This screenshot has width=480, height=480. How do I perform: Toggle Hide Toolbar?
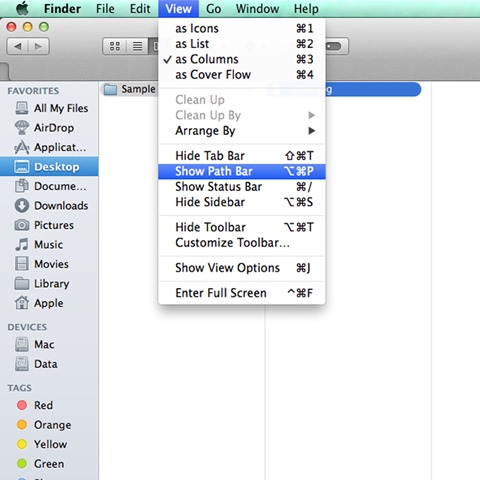click(x=242, y=227)
